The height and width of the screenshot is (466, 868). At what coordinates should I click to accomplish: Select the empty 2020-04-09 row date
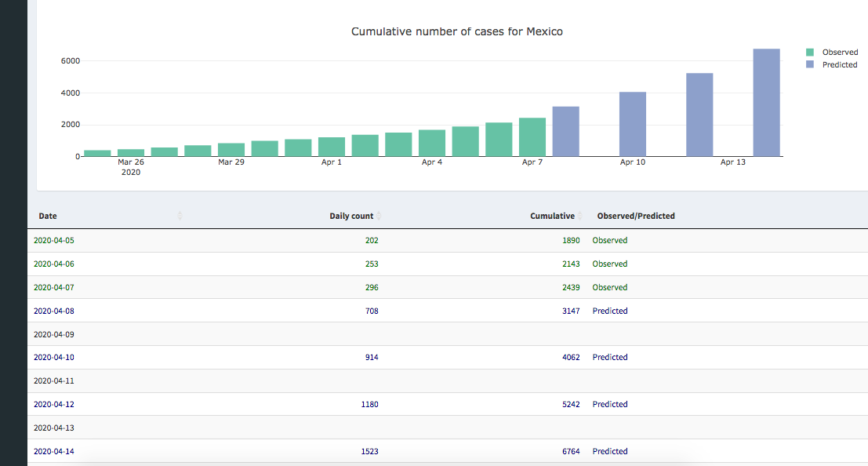click(54, 334)
